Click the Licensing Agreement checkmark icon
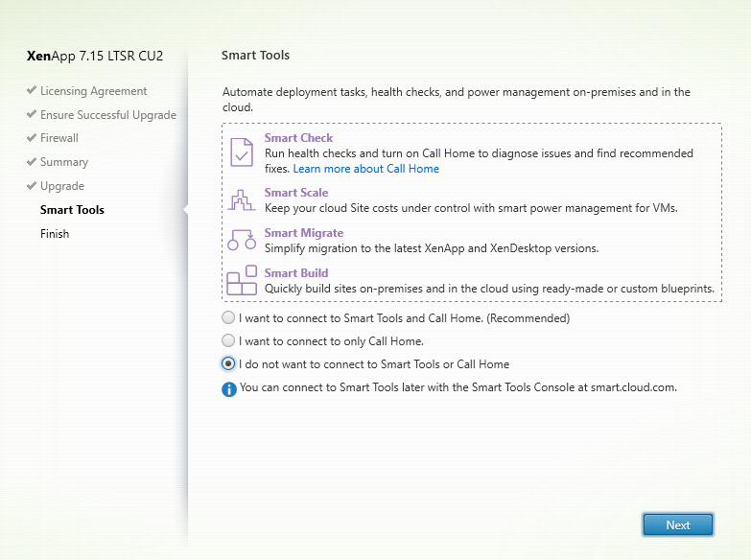 pos(32,92)
